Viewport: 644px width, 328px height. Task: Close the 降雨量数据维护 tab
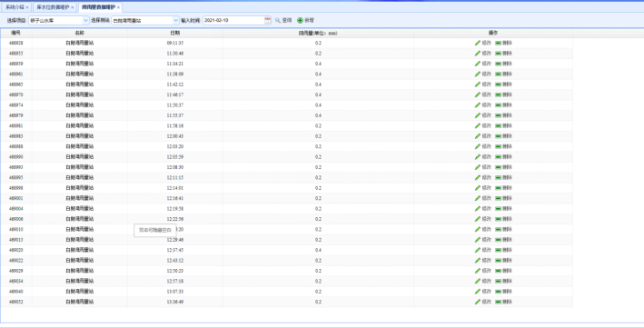(118, 7)
